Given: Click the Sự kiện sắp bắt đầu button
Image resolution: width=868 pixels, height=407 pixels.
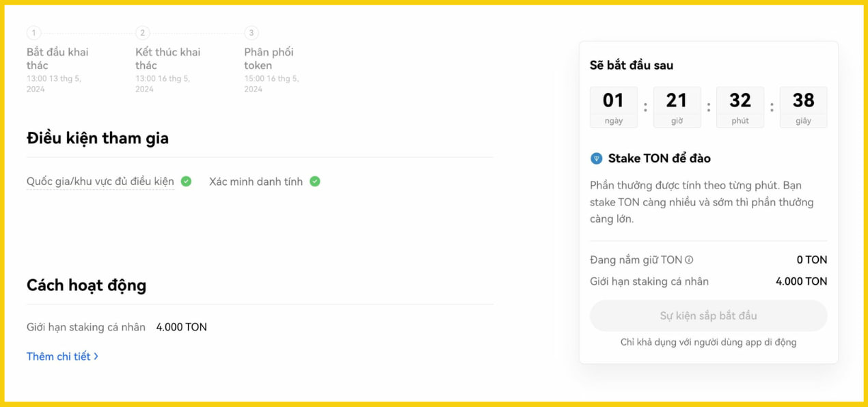Looking at the screenshot, I should pos(708,315).
